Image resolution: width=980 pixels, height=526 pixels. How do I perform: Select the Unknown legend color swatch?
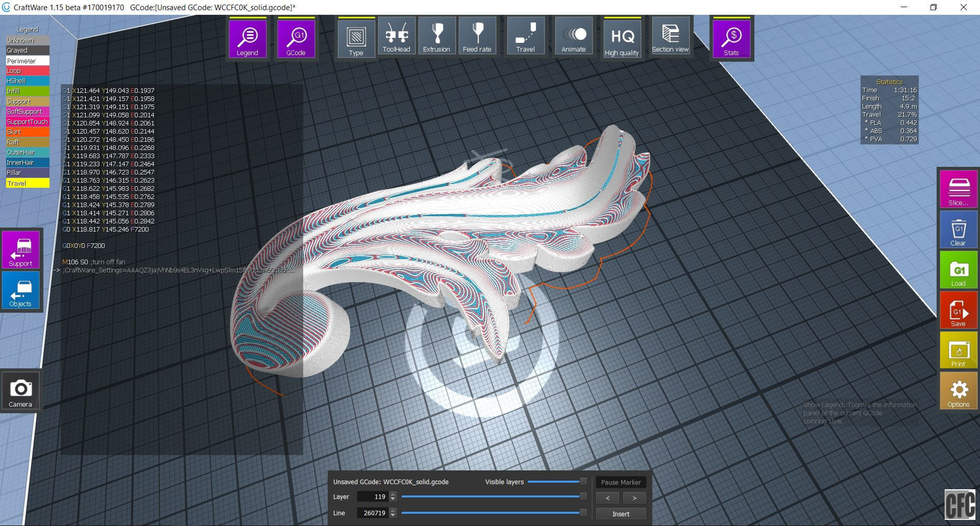click(28, 40)
